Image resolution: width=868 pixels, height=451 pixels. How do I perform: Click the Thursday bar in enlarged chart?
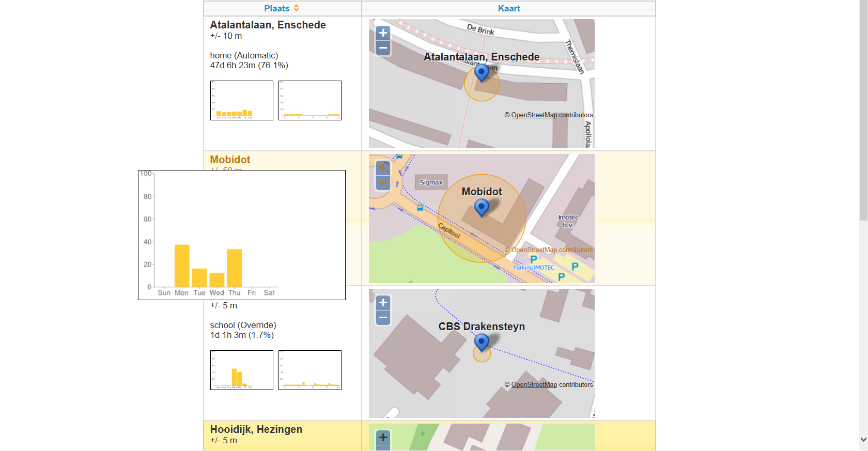235,268
